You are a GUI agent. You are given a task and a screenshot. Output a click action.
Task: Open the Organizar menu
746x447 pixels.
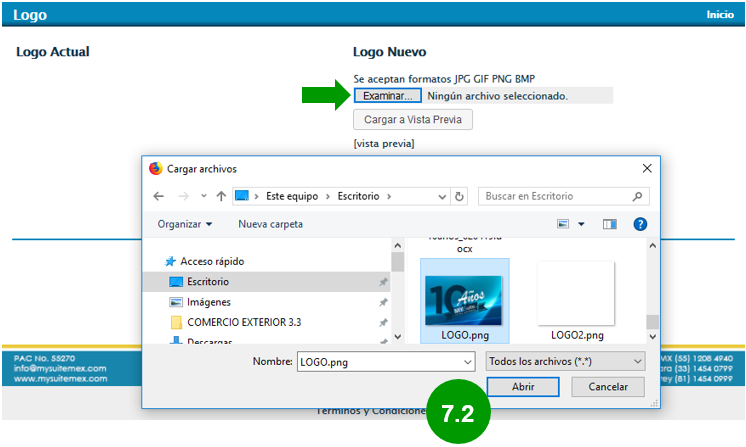185,224
